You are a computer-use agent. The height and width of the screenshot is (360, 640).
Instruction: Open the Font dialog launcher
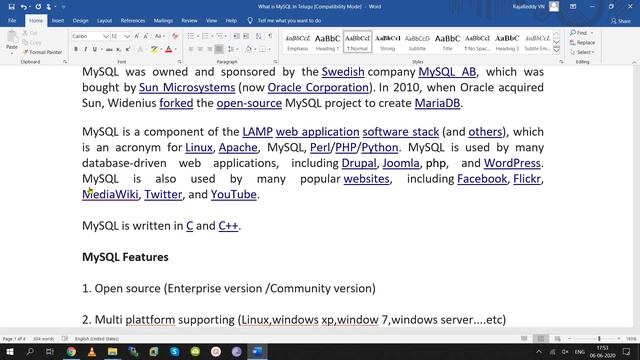click(x=180, y=62)
